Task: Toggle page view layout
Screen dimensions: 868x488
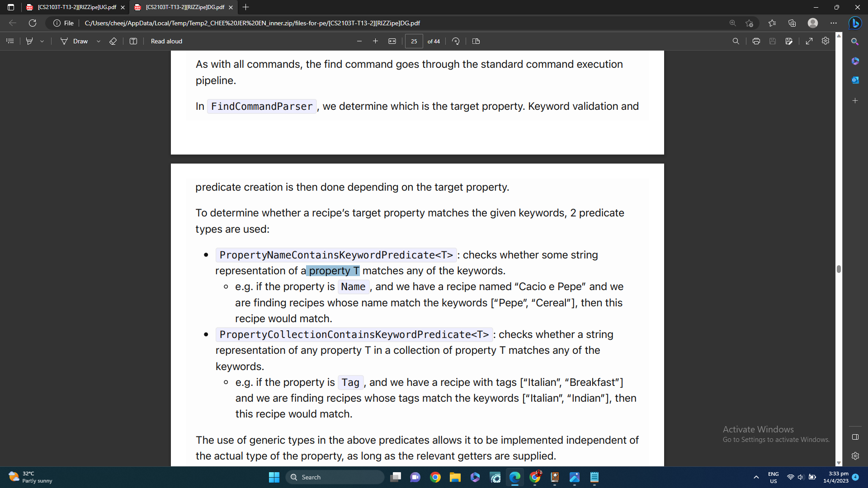Action: 476,41
